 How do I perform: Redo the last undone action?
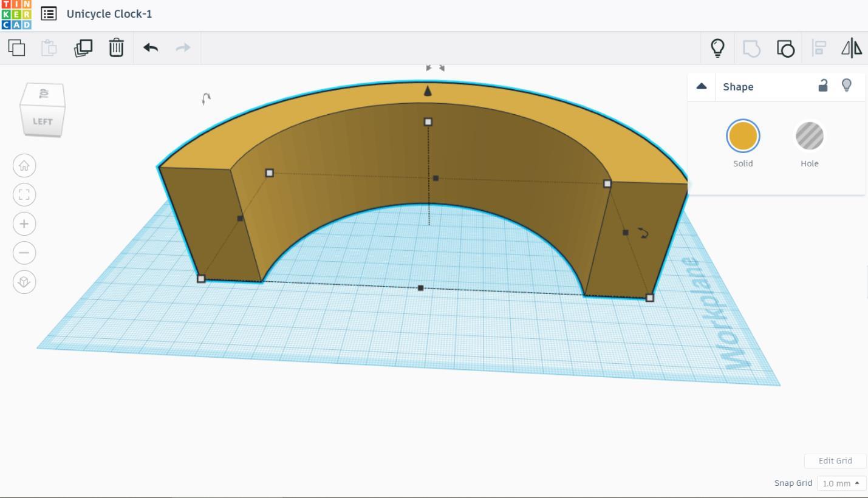(183, 47)
